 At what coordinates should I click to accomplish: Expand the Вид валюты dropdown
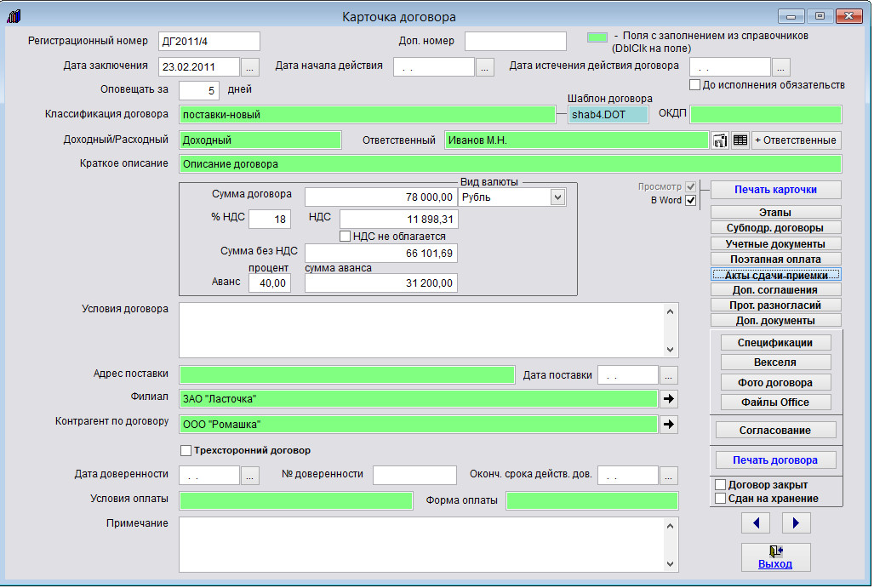coord(557,197)
